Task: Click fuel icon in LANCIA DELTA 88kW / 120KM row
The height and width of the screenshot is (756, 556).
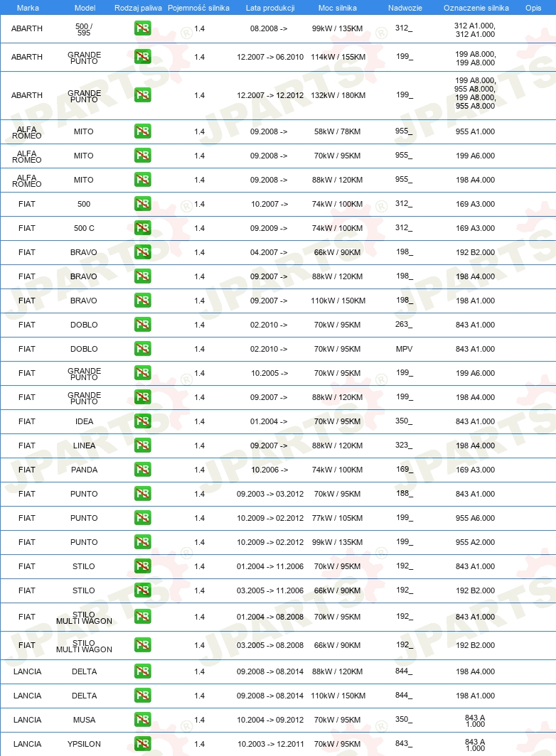Action: tap(142, 671)
